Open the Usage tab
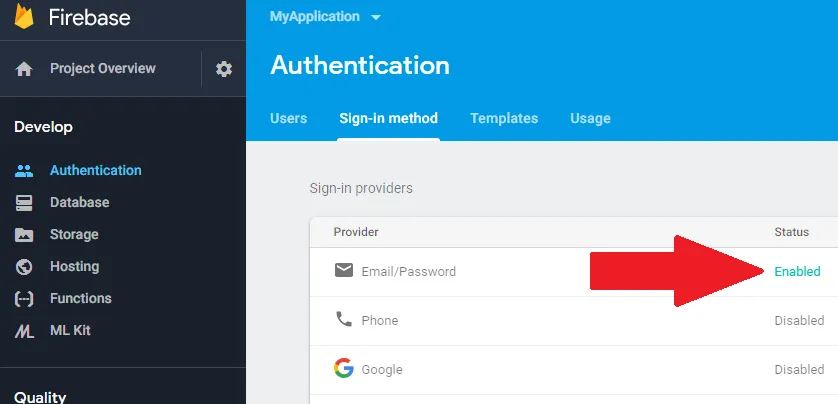 pyautogui.click(x=590, y=118)
